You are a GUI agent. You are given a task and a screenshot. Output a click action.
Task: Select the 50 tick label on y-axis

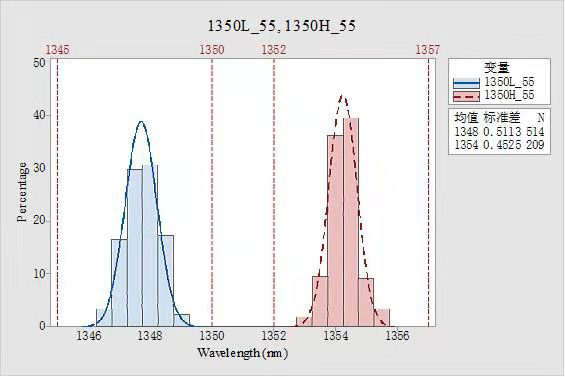(39, 63)
